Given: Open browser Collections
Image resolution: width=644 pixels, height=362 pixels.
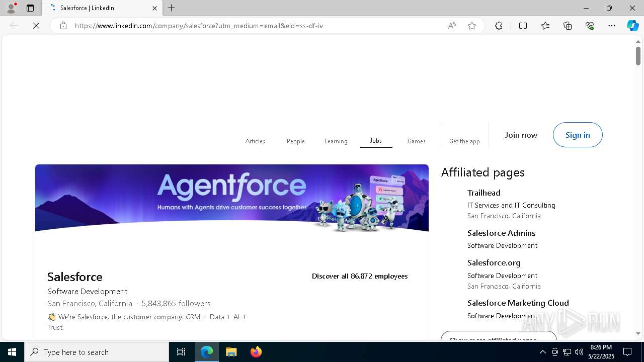Looking at the screenshot, I should click(568, 26).
